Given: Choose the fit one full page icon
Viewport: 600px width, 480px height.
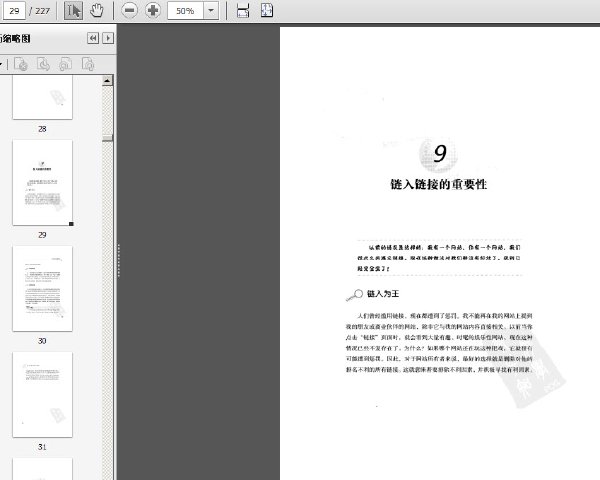Looking at the screenshot, I should [267, 11].
